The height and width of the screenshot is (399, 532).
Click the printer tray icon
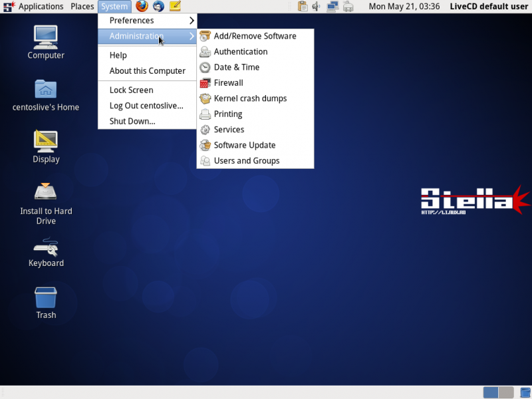pyautogui.click(x=348, y=6)
